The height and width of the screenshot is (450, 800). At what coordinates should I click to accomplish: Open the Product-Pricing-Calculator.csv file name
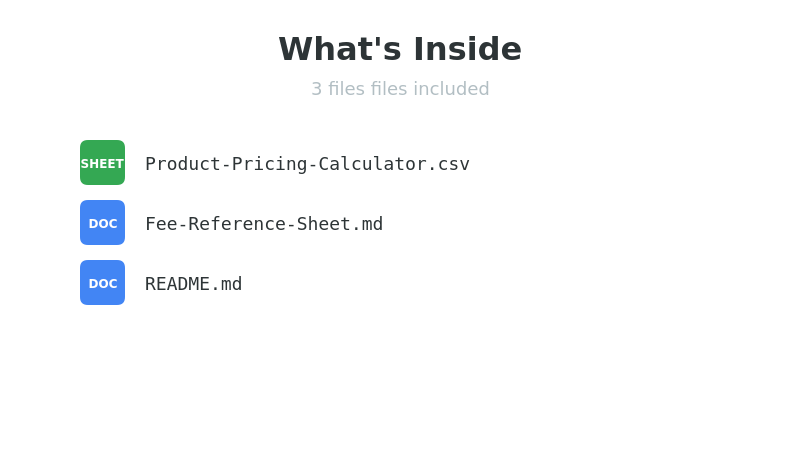[x=307, y=164]
